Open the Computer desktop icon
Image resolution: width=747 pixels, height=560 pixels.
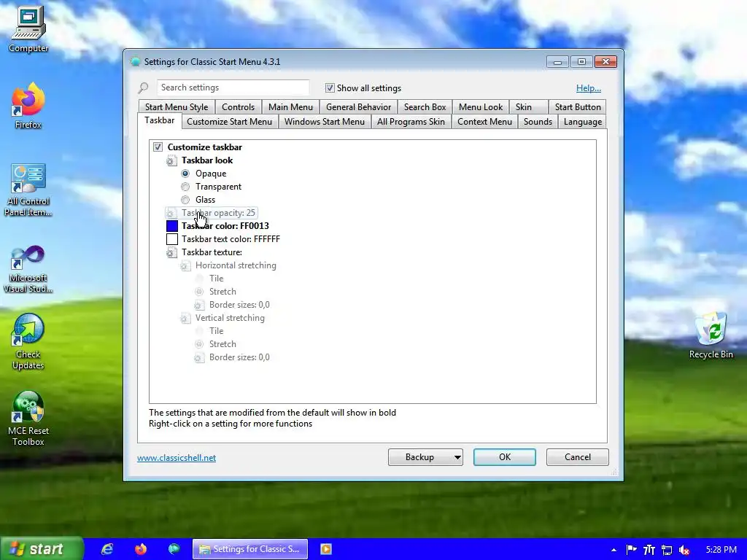28,29
